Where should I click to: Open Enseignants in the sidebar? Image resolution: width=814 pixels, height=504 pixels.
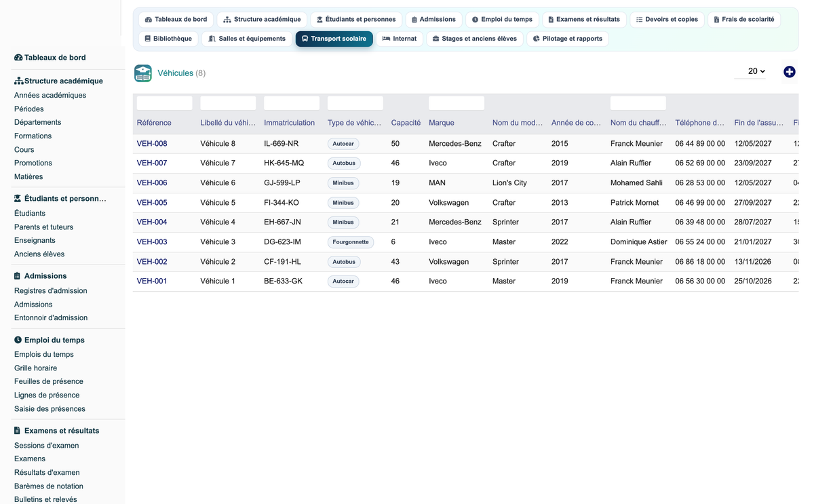coord(35,240)
